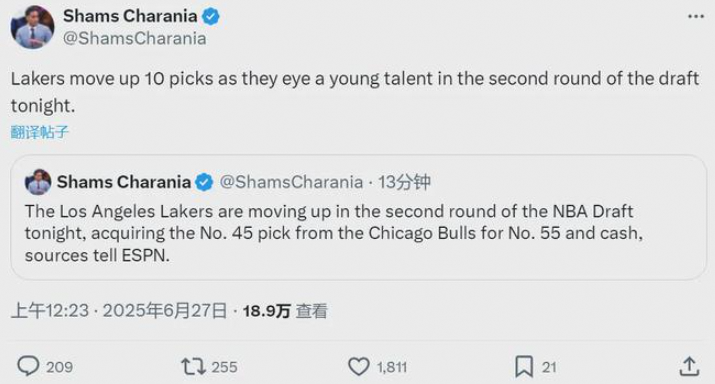Click the 209 replies count

59,367
